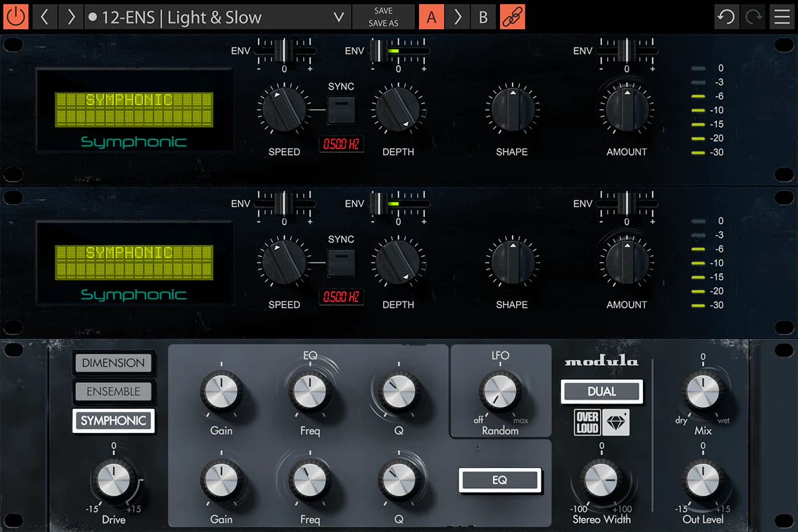The width and height of the screenshot is (798, 532).
Task: Click the top unit's 0.500 HZ speed readout
Action: 342,144
